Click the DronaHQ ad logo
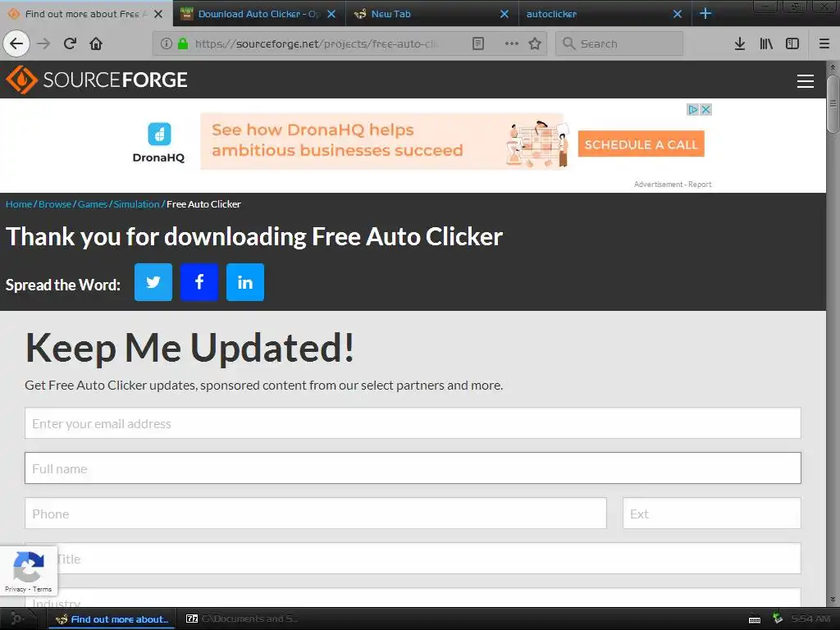 (158, 143)
